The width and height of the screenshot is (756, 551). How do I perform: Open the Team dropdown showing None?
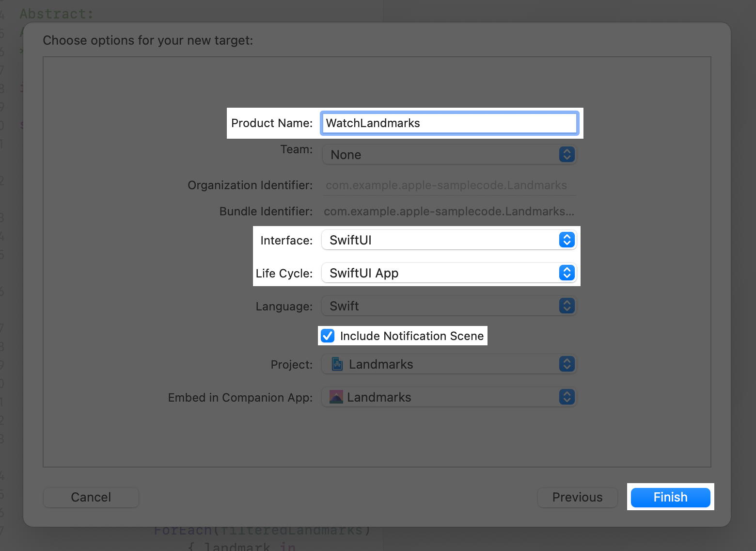point(449,155)
